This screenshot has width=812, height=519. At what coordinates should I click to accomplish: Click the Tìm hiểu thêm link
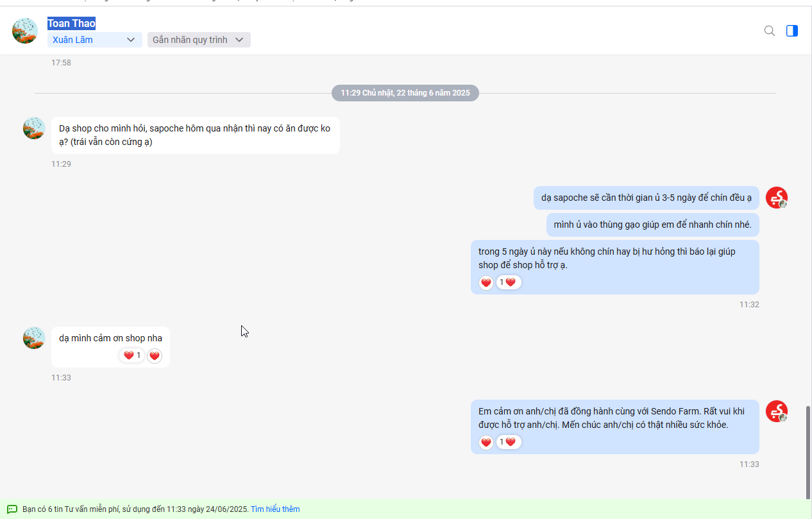275,509
